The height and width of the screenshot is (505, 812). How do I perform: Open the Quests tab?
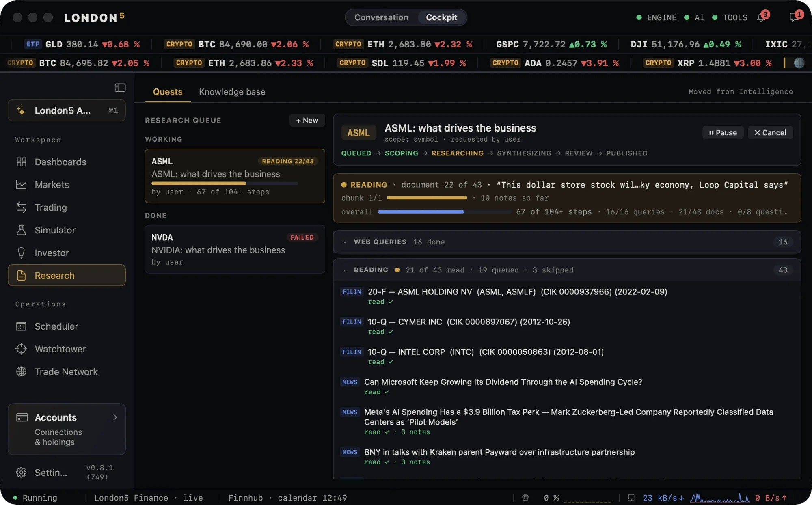tap(168, 92)
